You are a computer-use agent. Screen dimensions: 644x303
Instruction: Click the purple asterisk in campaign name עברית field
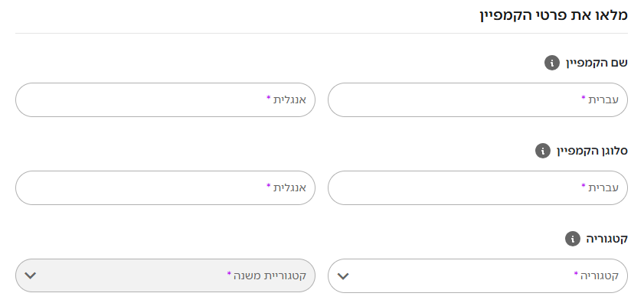[584, 98]
